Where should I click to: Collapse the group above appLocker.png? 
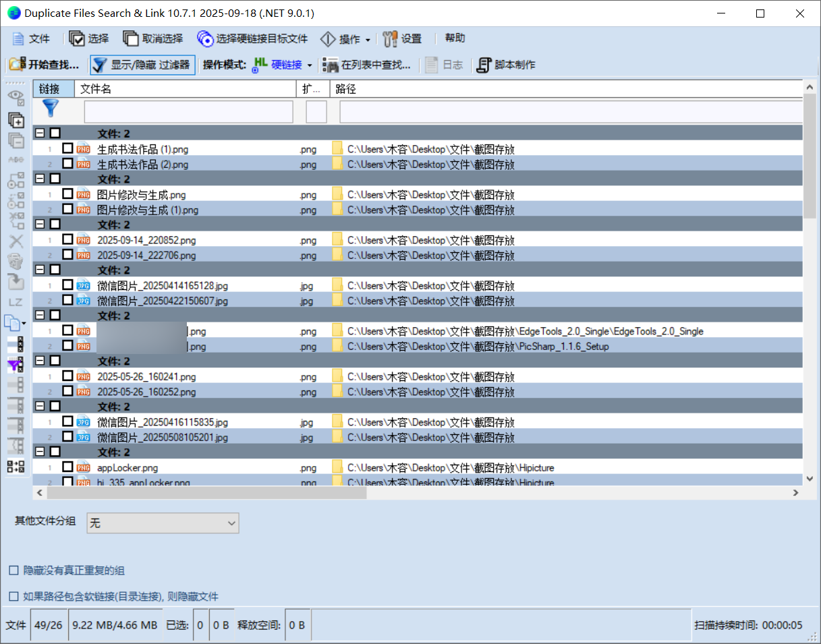coord(40,452)
